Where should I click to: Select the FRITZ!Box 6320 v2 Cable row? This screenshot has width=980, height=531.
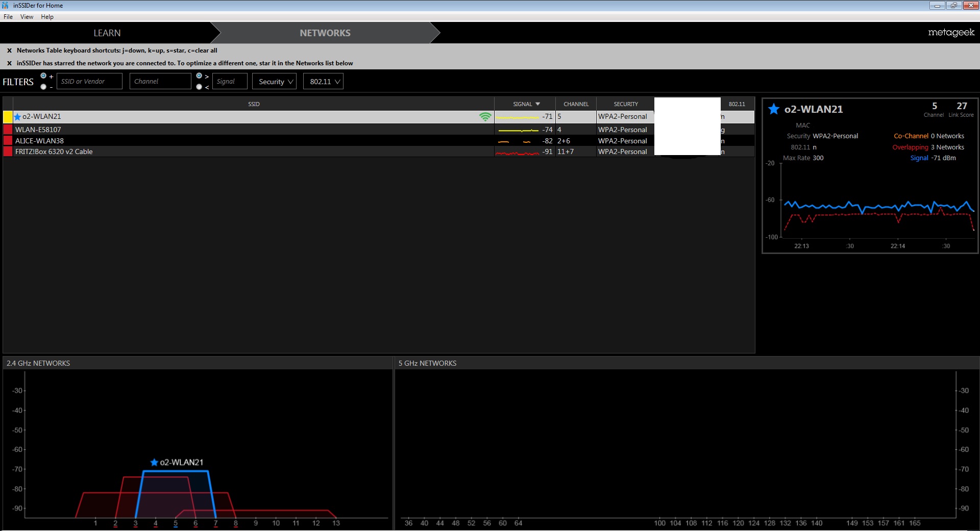tap(378, 151)
